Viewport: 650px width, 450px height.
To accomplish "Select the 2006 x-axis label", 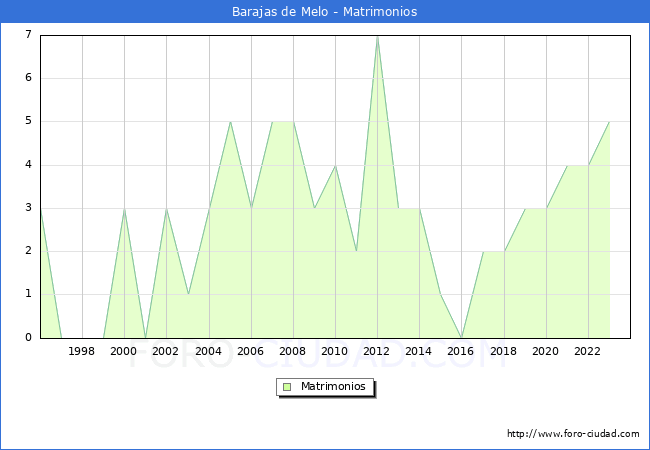I will (250, 351).
